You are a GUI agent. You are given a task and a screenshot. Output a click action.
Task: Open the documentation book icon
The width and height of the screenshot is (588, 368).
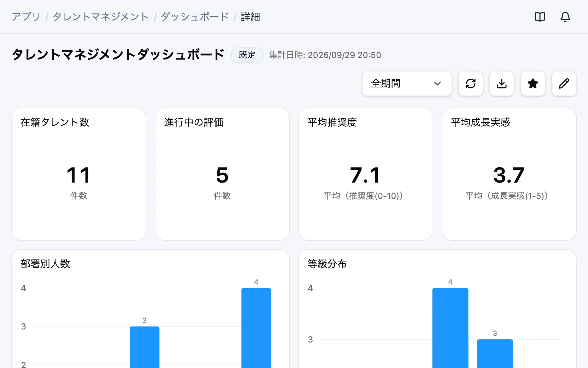coord(540,17)
